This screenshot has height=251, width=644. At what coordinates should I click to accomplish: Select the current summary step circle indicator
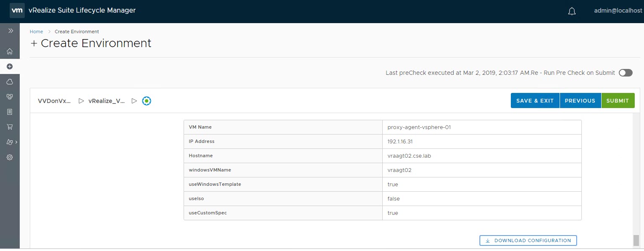146,101
